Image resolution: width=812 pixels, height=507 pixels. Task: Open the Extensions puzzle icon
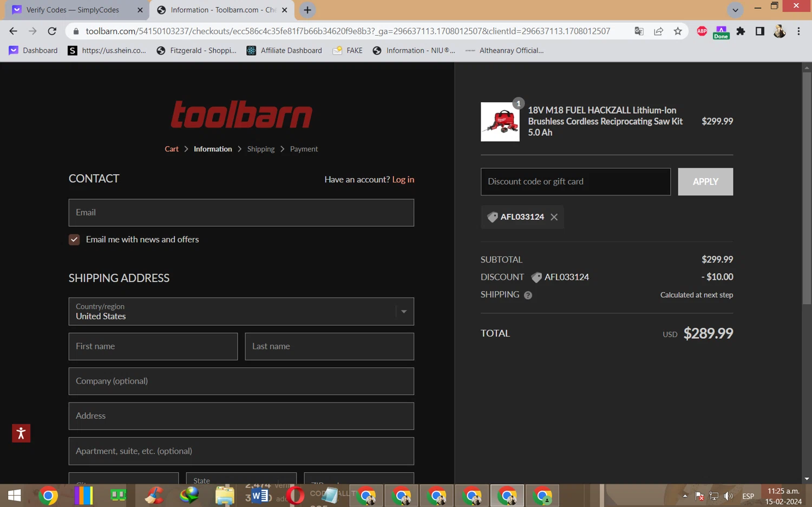(x=741, y=31)
